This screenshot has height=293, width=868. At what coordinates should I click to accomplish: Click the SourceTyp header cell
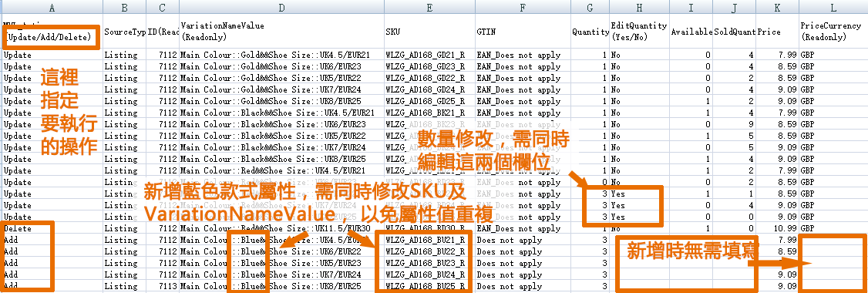click(x=125, y=32)
